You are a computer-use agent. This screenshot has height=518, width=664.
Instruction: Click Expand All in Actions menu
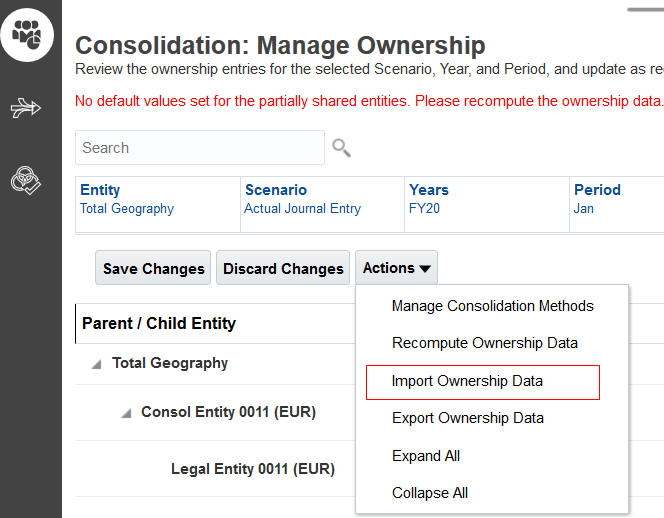coord(426,456)
